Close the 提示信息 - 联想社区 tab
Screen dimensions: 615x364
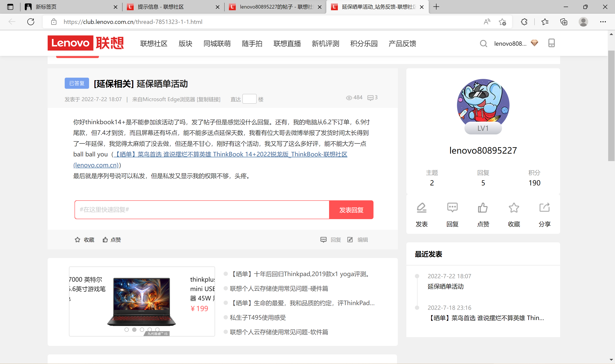tap(217, 7)
